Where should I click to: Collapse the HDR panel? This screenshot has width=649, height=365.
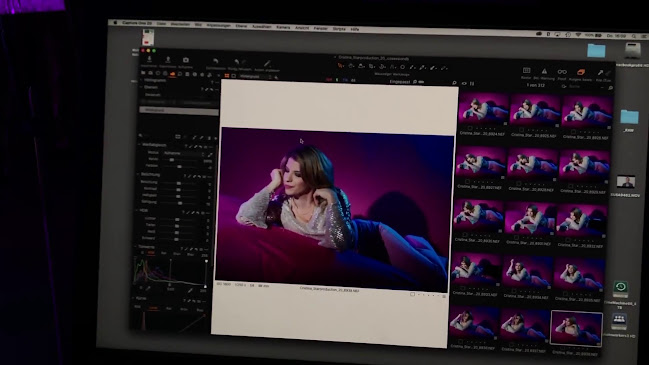pyautogui.click(x=137, y=211)
